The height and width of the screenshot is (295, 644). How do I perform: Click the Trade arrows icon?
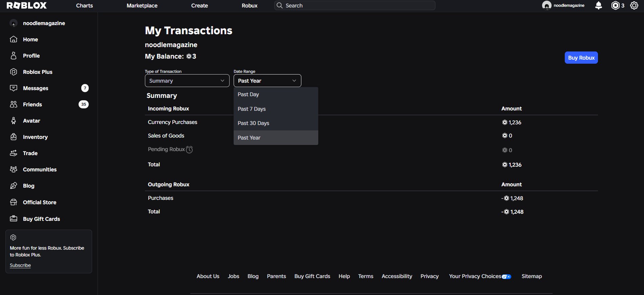(x=14, y=153)
